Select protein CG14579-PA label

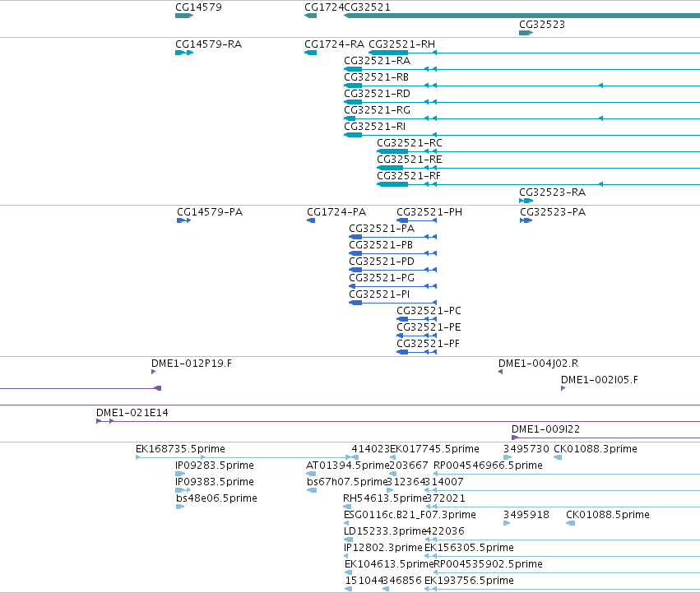tap(210, 212)
